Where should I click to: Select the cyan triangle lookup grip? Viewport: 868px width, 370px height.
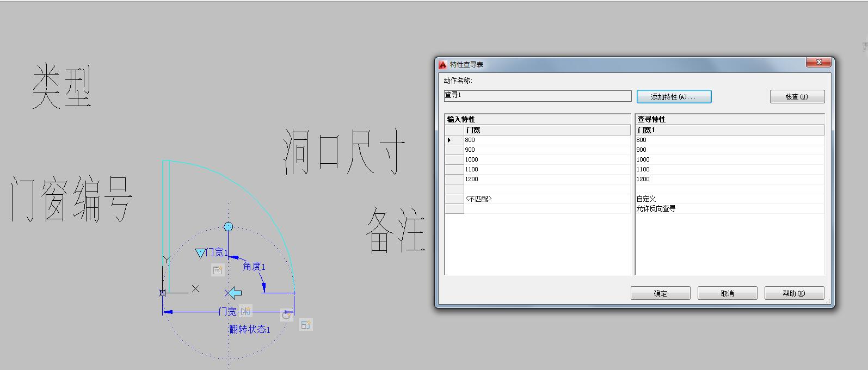pos(200,253)
